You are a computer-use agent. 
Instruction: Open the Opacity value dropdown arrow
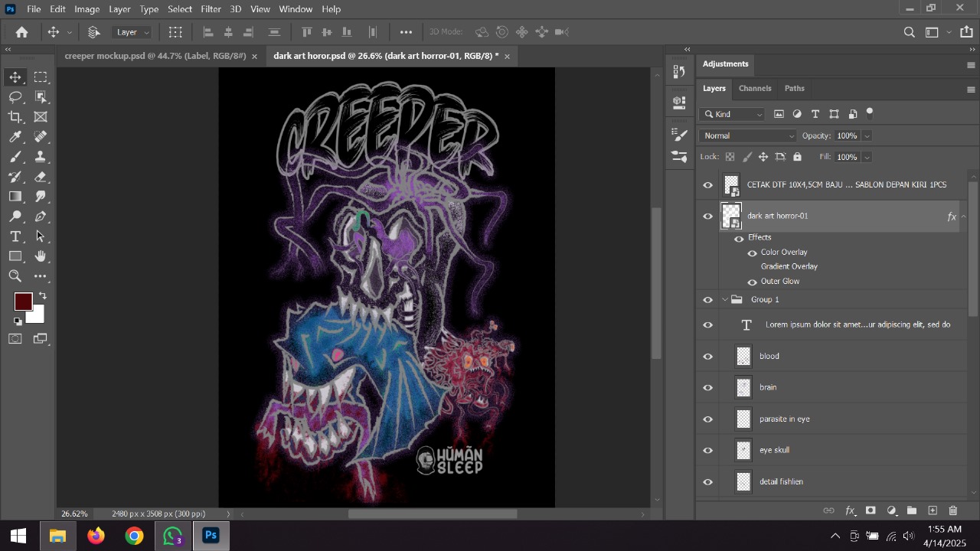(x=867, y=136)
